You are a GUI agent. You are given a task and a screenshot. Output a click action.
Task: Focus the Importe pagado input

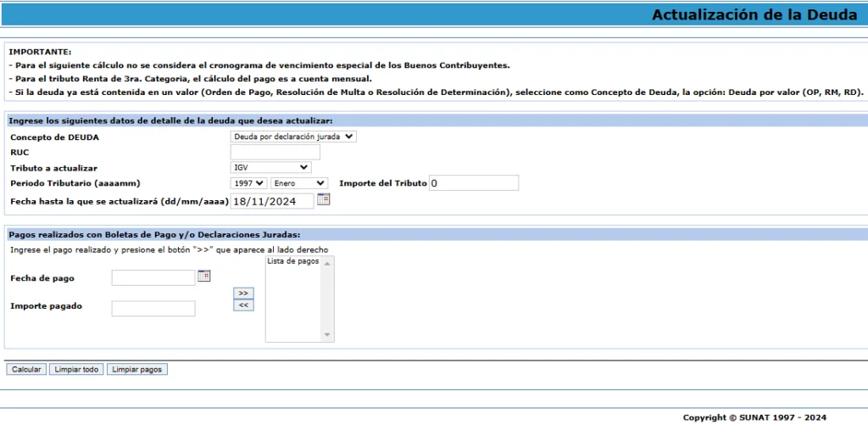pos(153,308)
